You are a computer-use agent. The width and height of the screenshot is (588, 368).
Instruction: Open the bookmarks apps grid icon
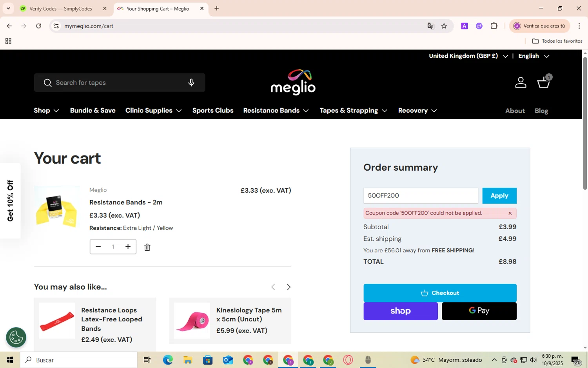8,41
